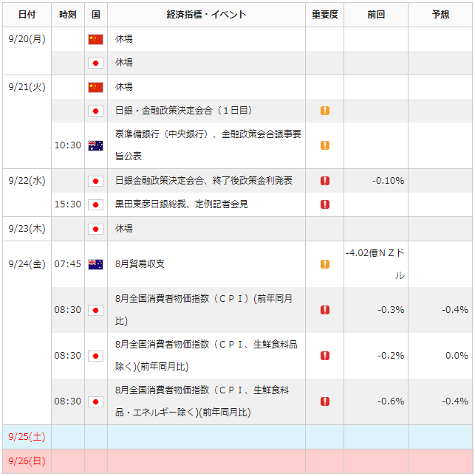The height and width of the screenshot is (476, 475).
Task: Click the 経済指標・イベント column header
Action: 206,15
